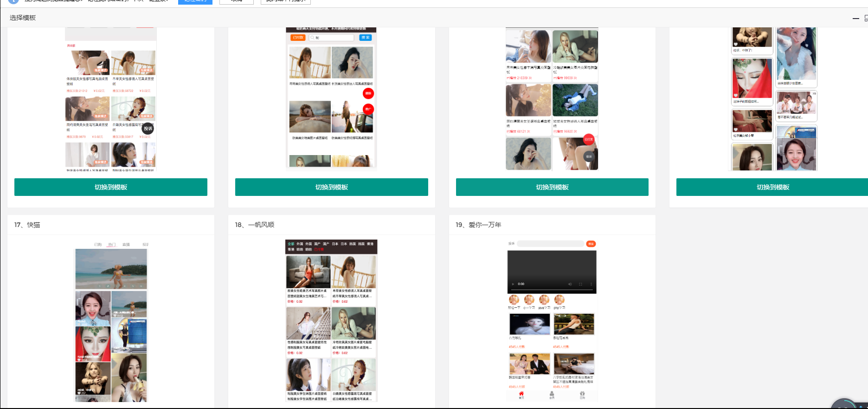The height and width of the screenshot is (409, 868).
Task: Select the 热门 tab in 快猫 template preview
Action: click(111, 245)
